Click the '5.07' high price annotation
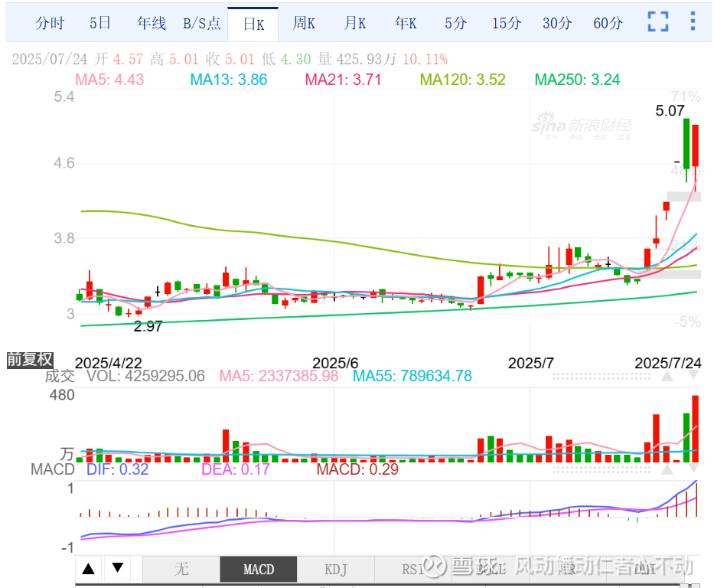 pyautogui.click(x=670, y=111)
